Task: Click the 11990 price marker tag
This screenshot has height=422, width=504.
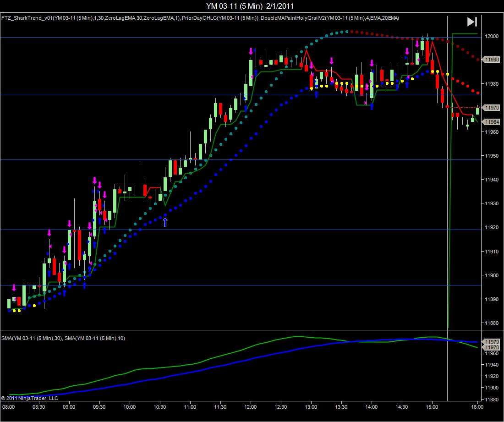Action: pos(492,60)
